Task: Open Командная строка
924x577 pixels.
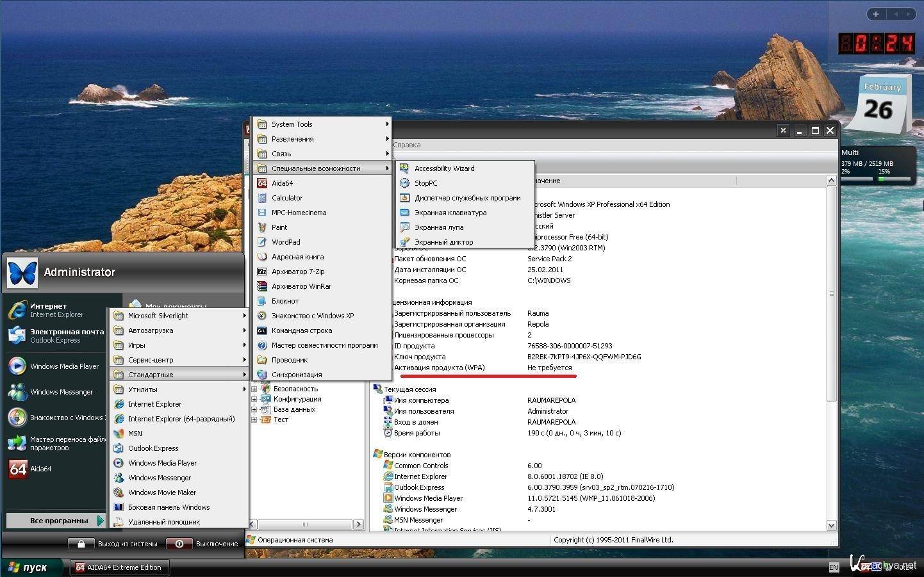Action: (322, 330)
